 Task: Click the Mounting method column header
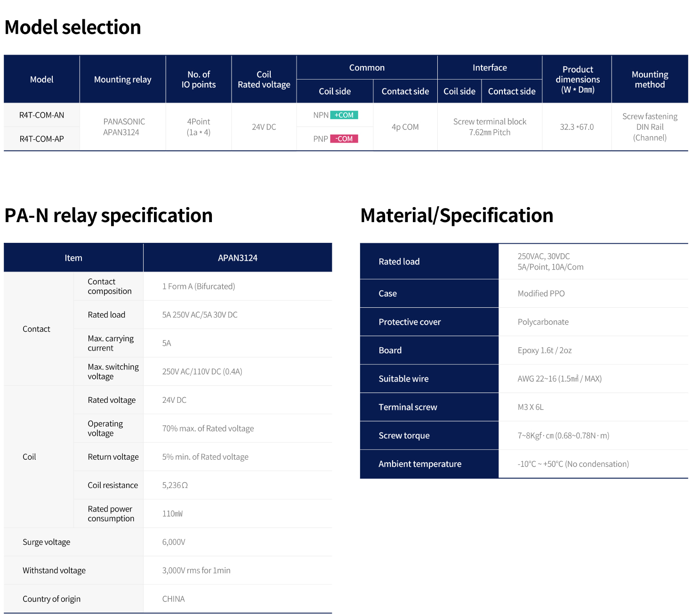pos(650,80)
